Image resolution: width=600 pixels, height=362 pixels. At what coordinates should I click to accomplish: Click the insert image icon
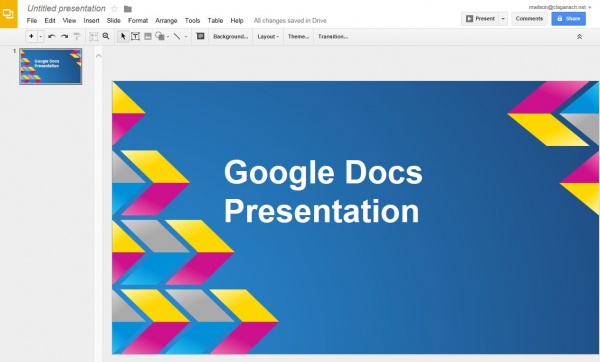click(148, 36)
